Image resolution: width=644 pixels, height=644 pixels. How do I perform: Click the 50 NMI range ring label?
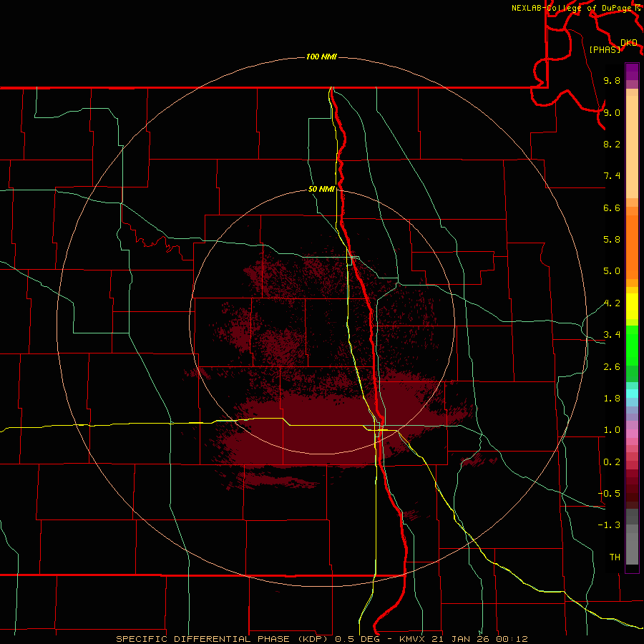(321, 189)
